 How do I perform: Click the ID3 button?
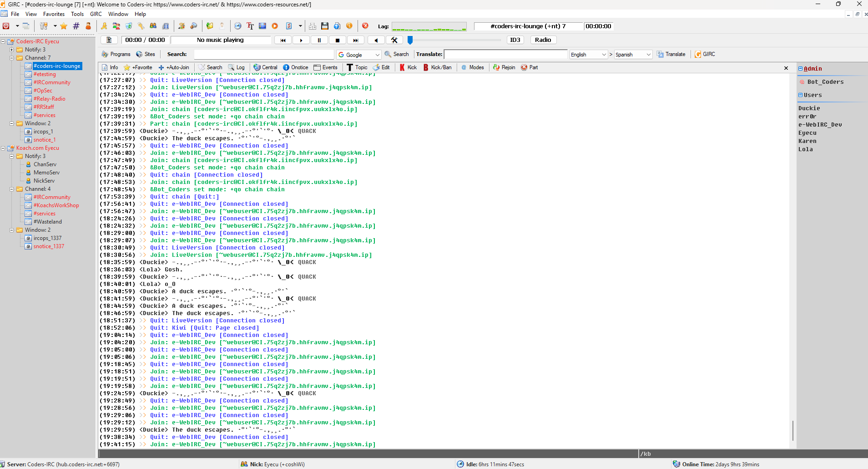515,40
